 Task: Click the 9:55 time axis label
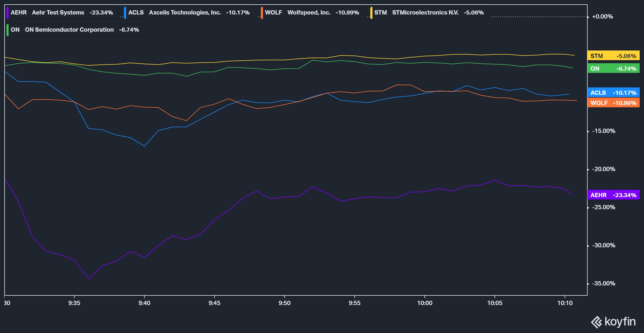pyautogui.click(x=354, y=303)
